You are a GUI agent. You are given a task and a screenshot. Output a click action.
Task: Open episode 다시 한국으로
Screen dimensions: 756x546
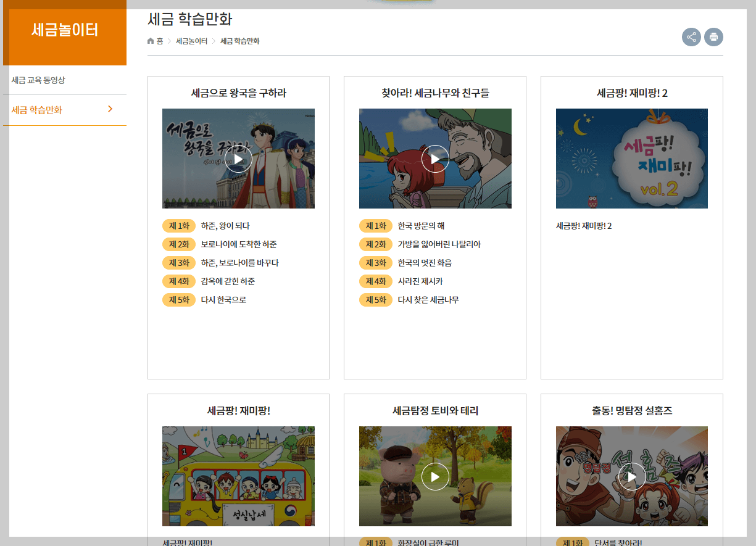(223, 300)
